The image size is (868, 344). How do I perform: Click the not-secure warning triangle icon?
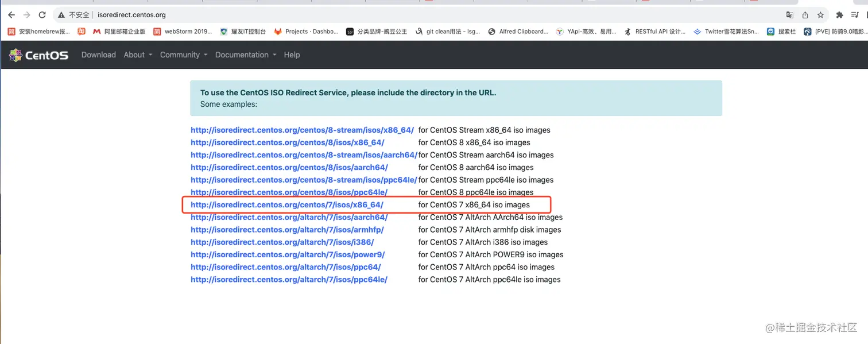click(61, 15)
